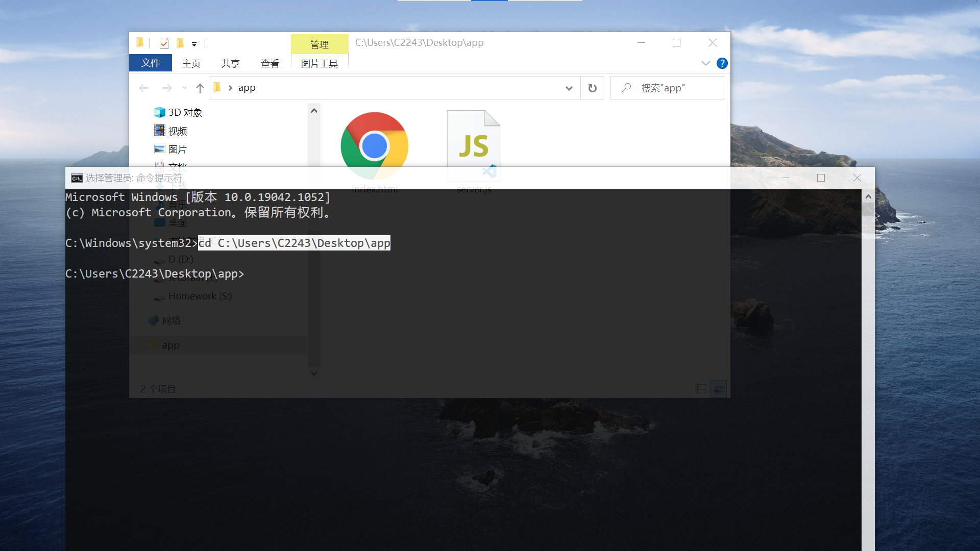Open the address bar history dropdown
This screenshot has width=980, height=551.
click(569, 88)
